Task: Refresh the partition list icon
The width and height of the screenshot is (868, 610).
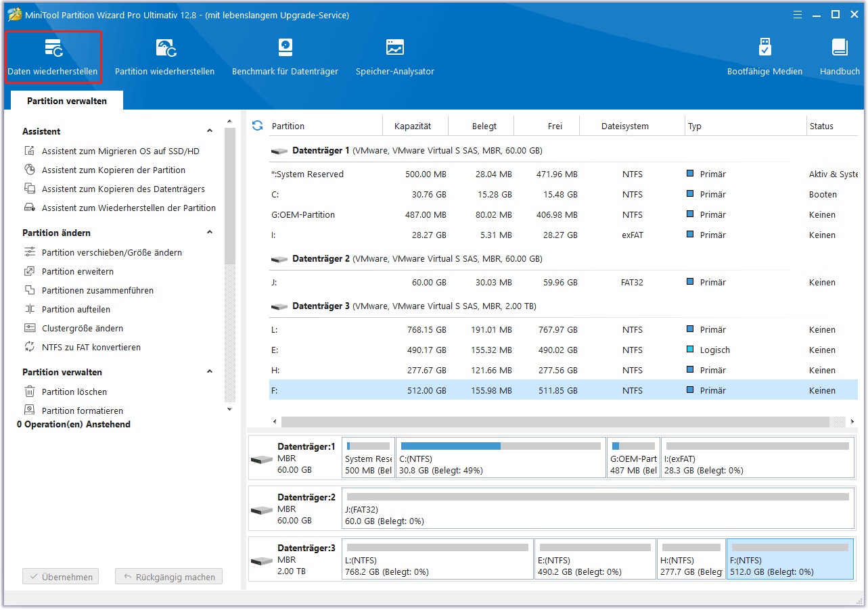Action: (257, 125)
